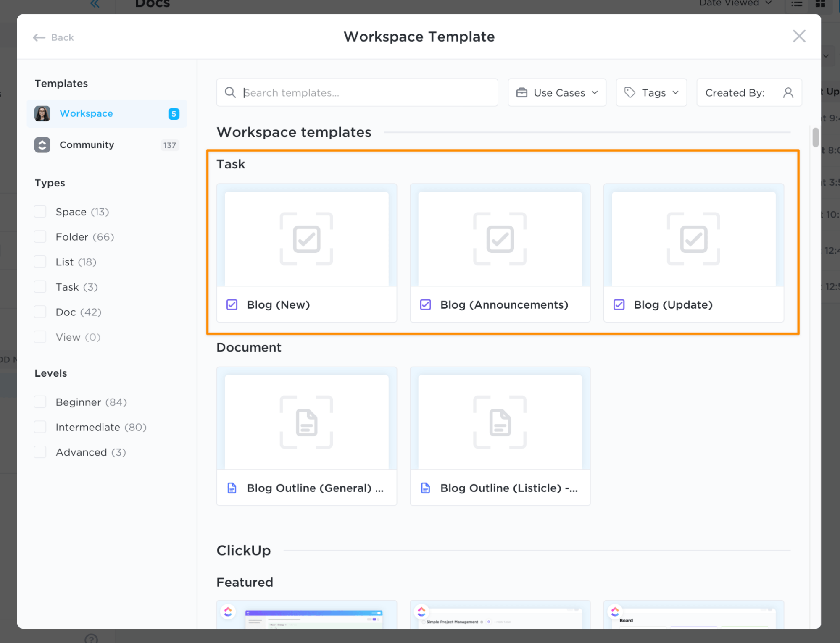The image size is (840, 643).
Task: Click the Blog (New) task icon
Action: [x=232, y=304]
